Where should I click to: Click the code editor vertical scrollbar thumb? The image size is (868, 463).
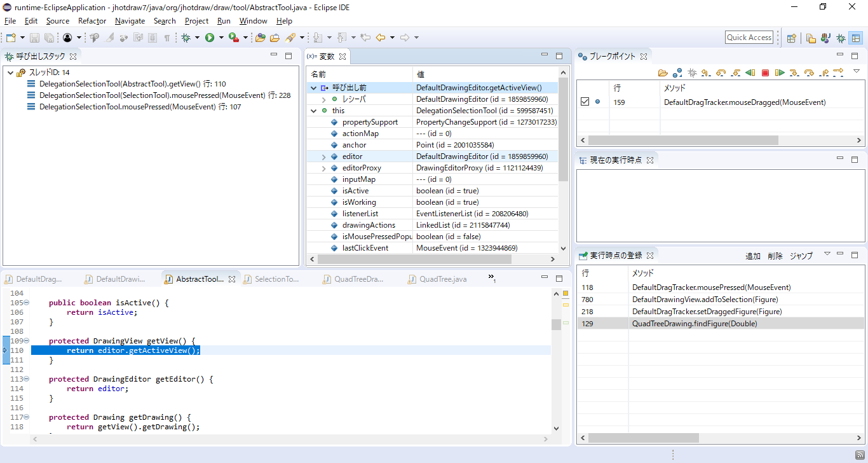pos(556,324)
